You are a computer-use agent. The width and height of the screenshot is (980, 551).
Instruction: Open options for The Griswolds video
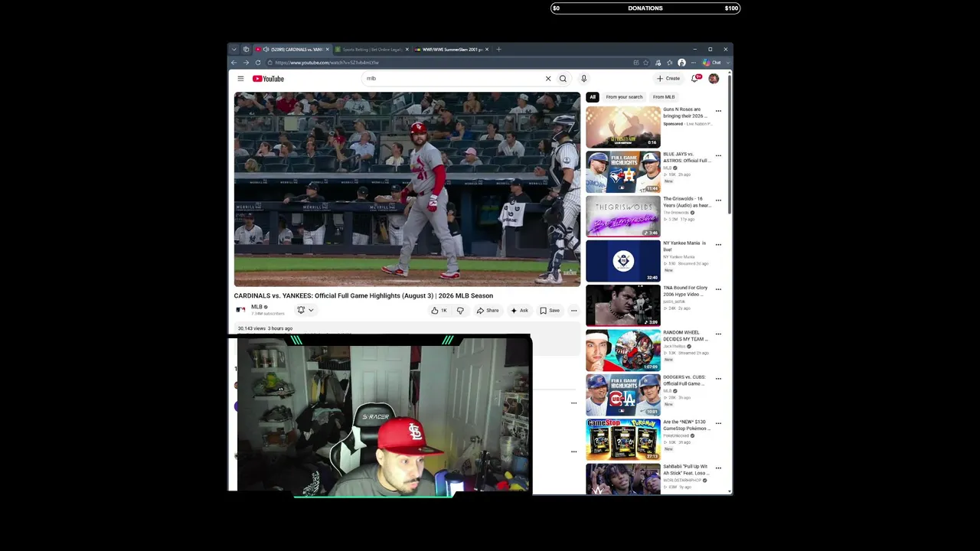718,201
